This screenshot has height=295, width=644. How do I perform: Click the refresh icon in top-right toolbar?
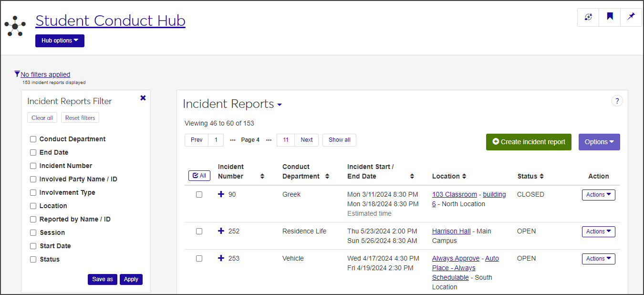coord(588,17)
